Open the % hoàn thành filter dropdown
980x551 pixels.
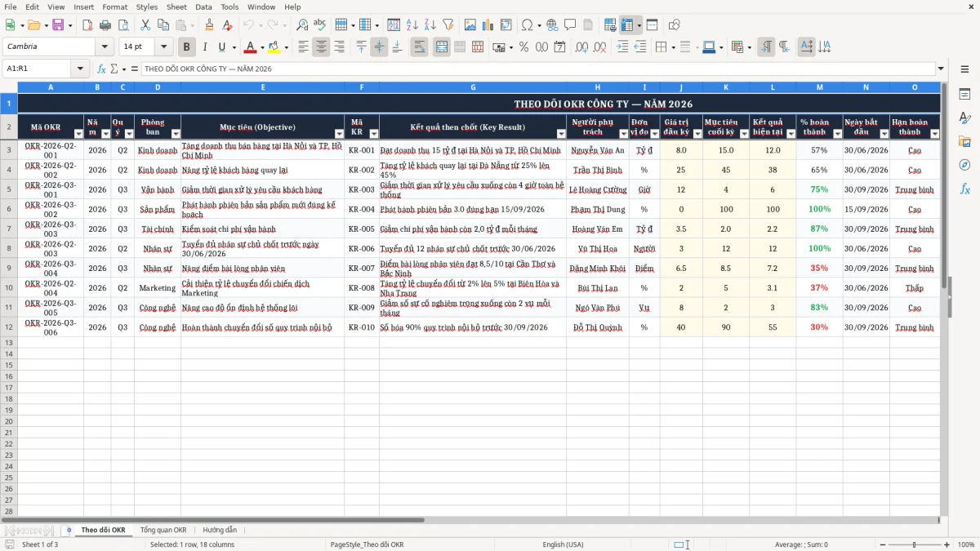click(x=836, y=134)
